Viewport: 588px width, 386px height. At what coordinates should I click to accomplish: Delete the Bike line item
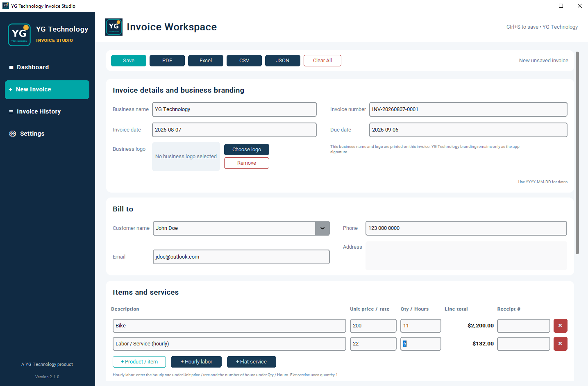pyautogui.click(x=560, y=326)
